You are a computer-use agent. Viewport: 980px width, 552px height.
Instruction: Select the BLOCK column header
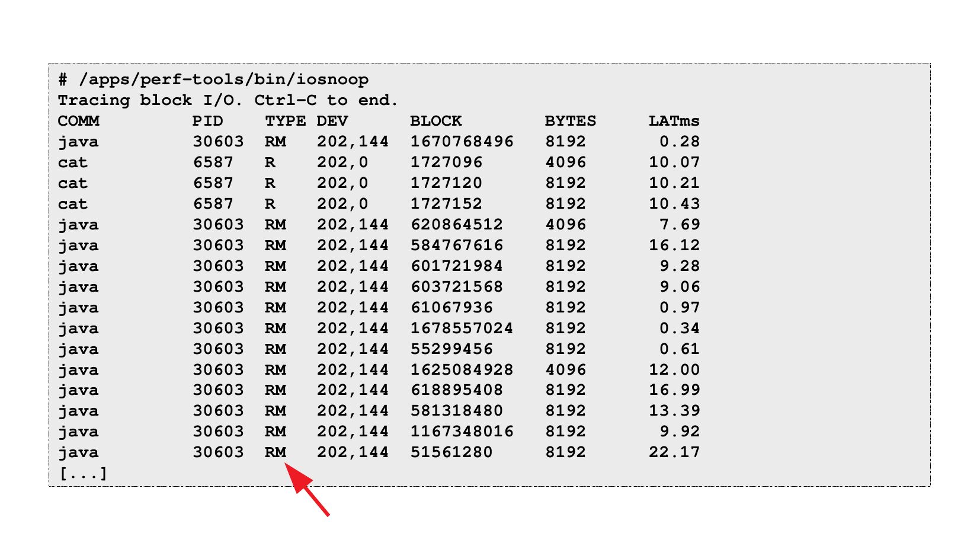[x=435, y=121]
